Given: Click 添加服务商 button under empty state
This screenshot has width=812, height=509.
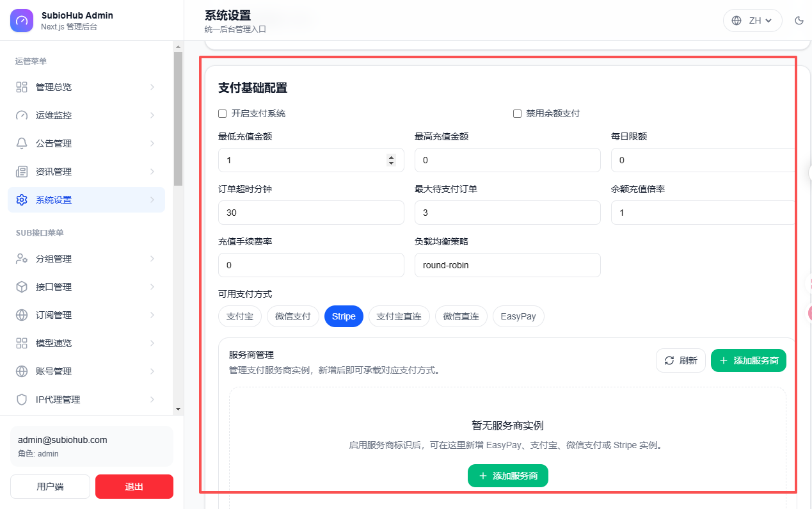Looking at the screenshot, I should 508,476.
